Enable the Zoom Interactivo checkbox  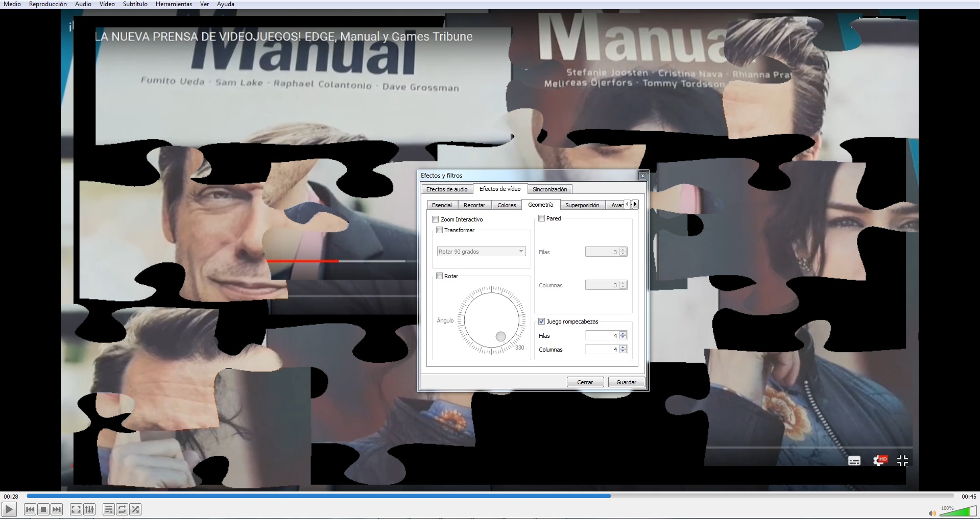click(436, 219)
